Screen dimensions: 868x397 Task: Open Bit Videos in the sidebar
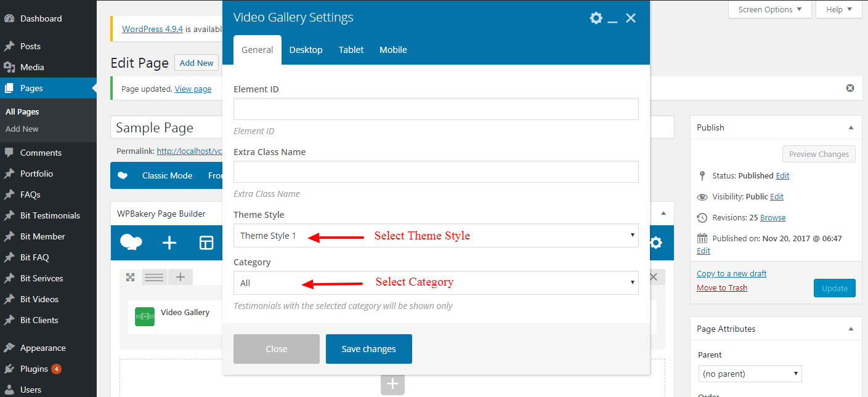[39, 299]
